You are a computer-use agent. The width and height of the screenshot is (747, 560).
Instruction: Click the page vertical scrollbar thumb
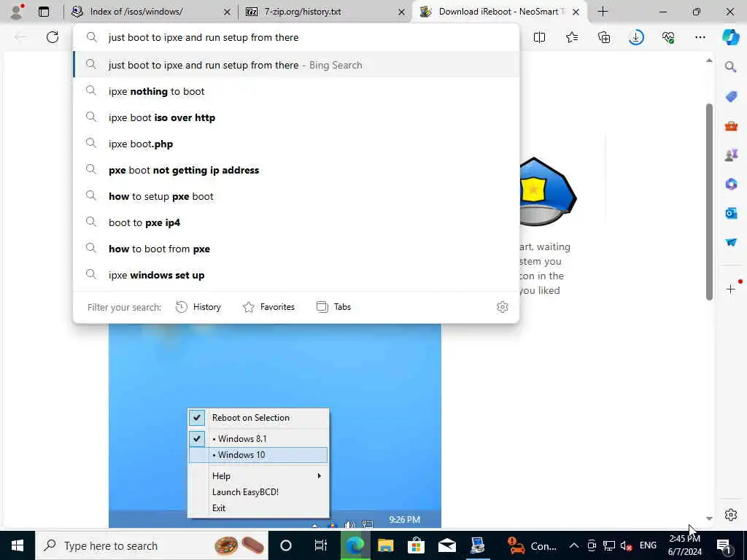tap(709, 201)
